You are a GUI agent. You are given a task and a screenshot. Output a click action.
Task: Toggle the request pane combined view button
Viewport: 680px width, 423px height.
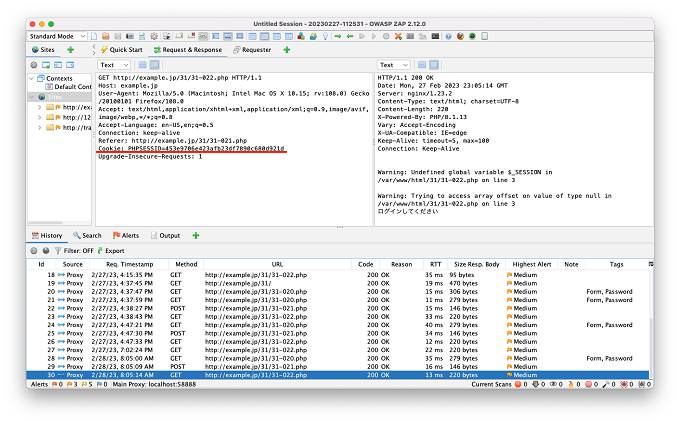[x=154, y=65]
